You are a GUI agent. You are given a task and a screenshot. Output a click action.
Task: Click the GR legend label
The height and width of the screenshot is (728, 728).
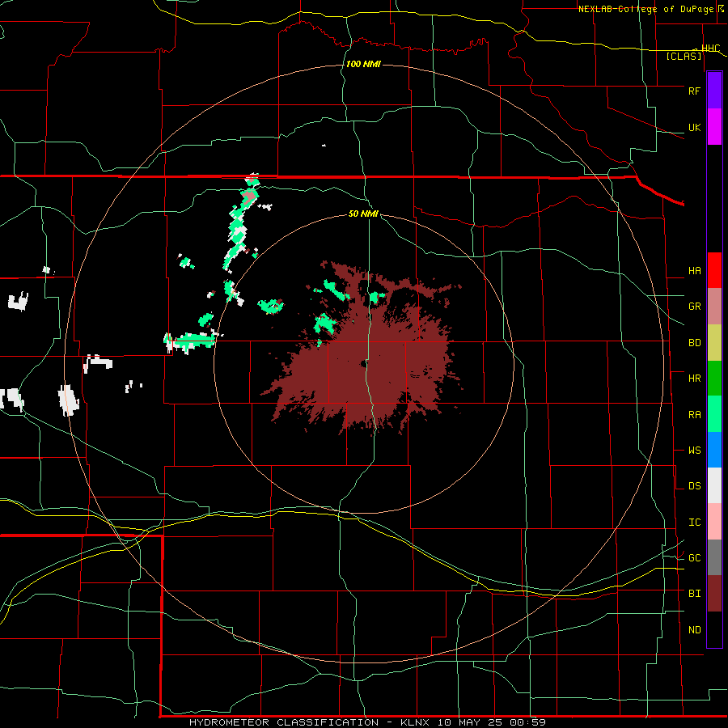(x=694, y=307)
